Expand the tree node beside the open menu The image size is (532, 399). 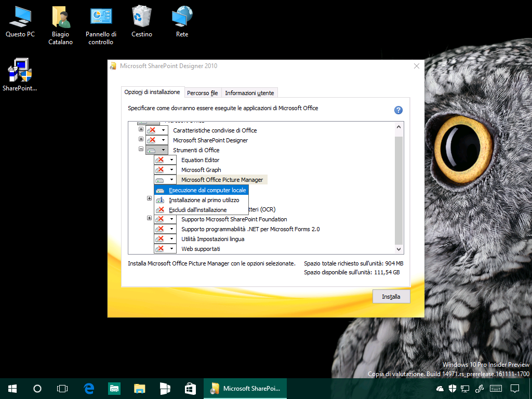pos(149,198)
